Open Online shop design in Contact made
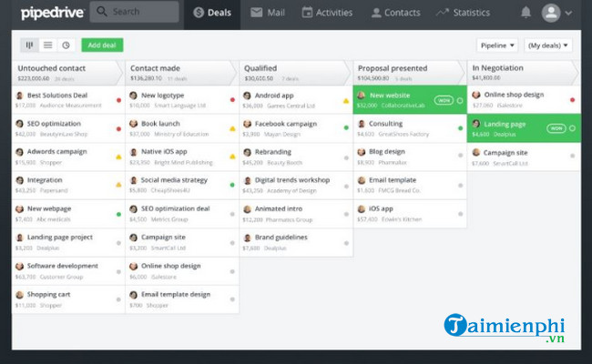Image resolution: width=592 pixels, height=364 pixels. coord(182,271)
